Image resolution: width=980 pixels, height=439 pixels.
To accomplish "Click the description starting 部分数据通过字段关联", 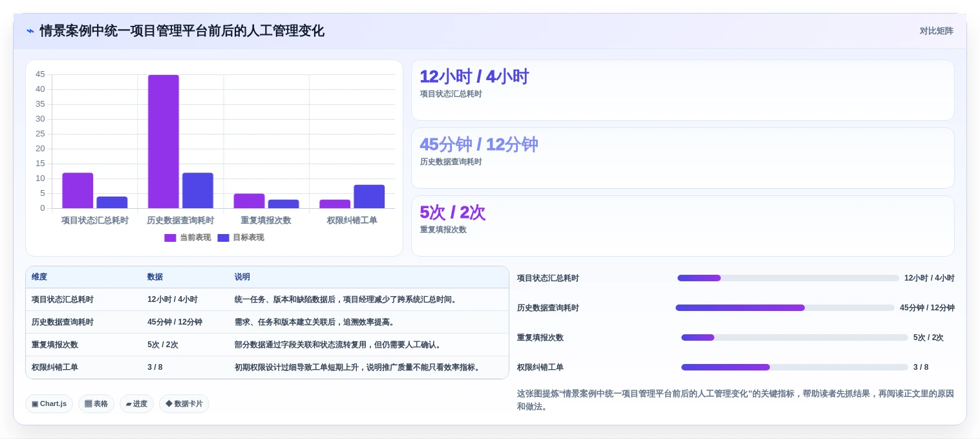I will point(339,345).
